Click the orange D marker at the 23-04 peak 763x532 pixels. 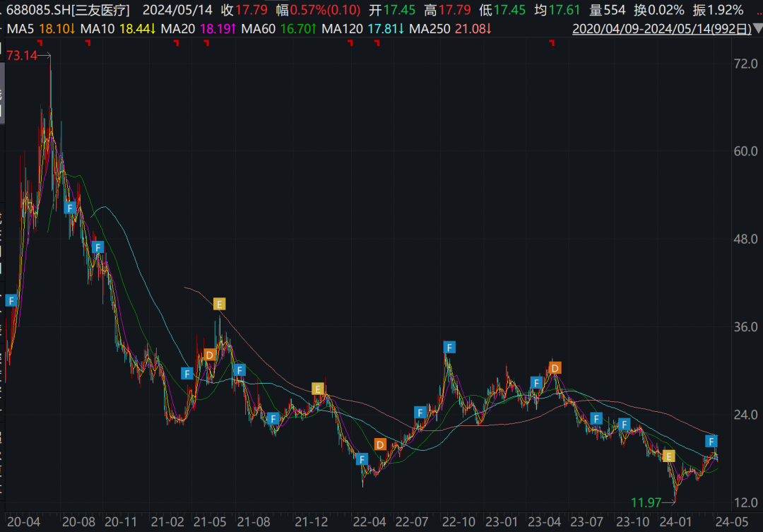[x=555, y=368]
